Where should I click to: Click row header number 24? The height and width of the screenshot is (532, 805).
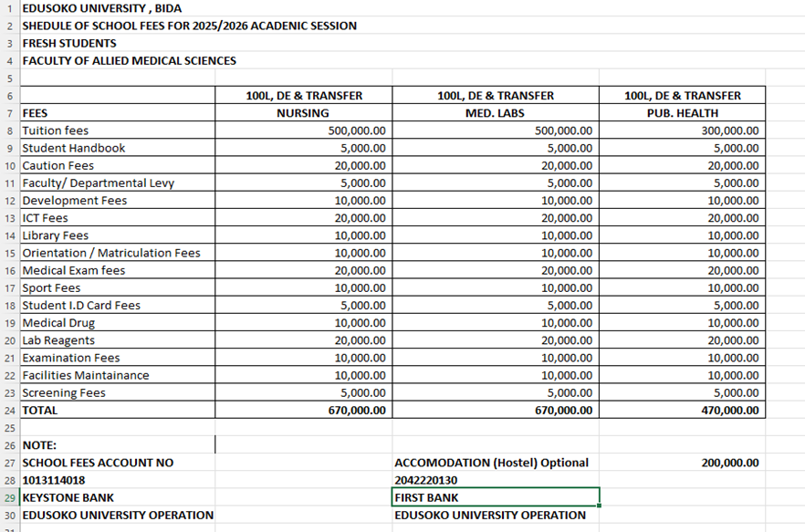tap(9, 411)
